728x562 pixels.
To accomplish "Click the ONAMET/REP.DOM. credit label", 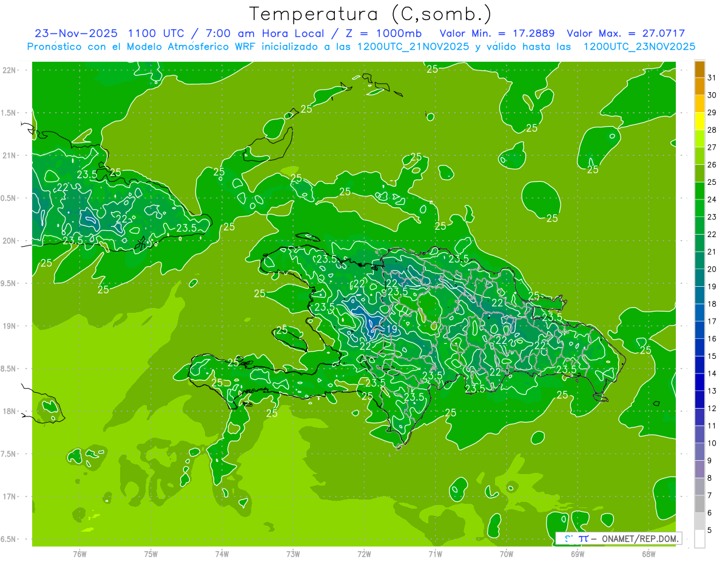I will tap(639, 538).
